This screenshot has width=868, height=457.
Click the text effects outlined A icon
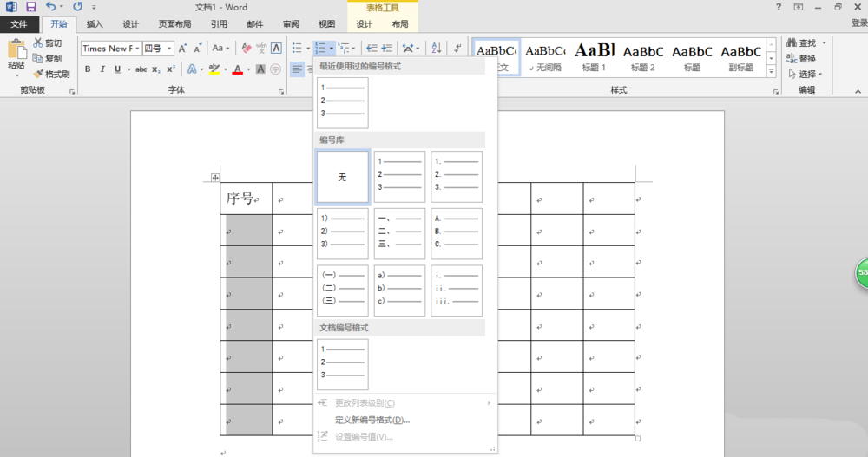click(x=192, y=69)
